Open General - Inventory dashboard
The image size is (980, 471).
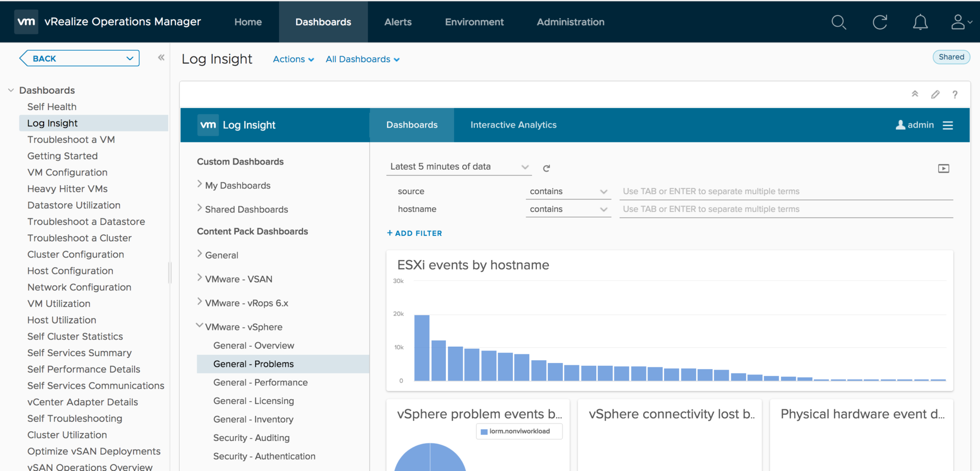click(x=253, y=419)
